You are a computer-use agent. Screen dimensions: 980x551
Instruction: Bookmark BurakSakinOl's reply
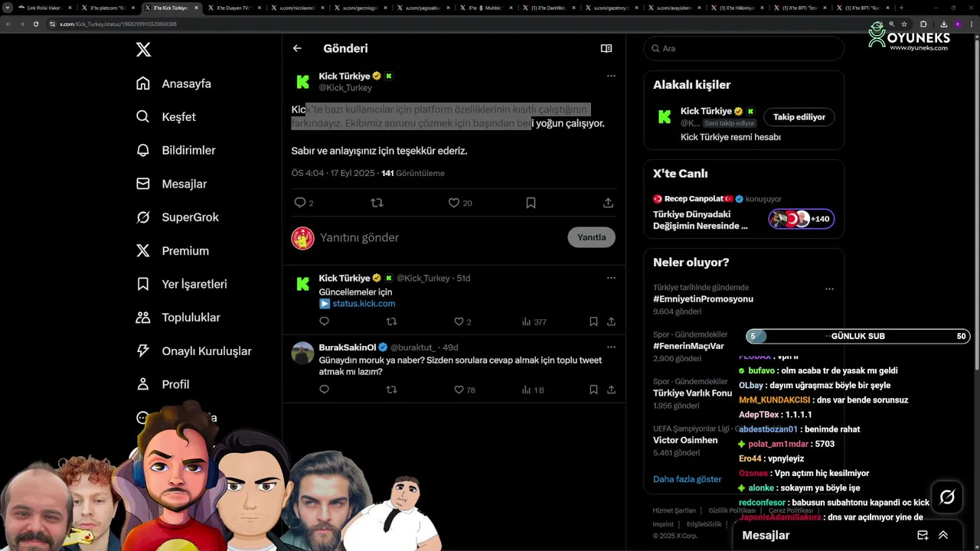pyautogui.click(x=593, y=390)
